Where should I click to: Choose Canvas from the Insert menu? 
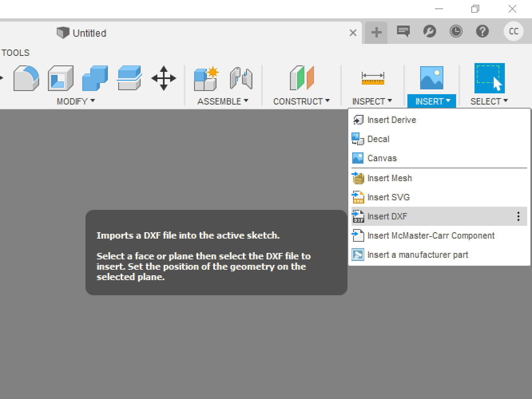tap(439, 158)
